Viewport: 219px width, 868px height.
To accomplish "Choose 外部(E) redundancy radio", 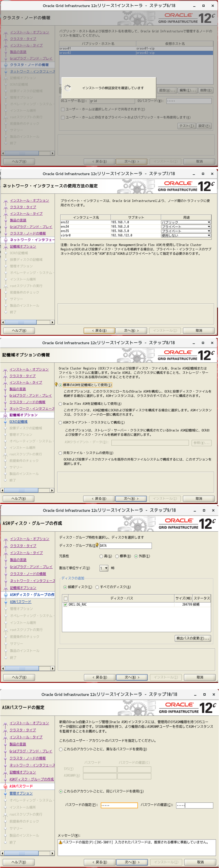I will coord(136,556).
